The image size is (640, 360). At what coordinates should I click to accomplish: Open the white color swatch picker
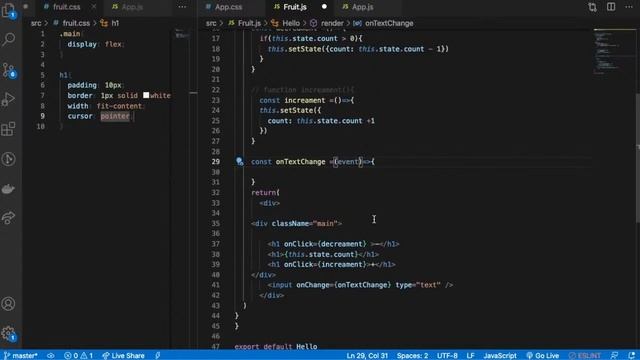(x=146, y=95)
